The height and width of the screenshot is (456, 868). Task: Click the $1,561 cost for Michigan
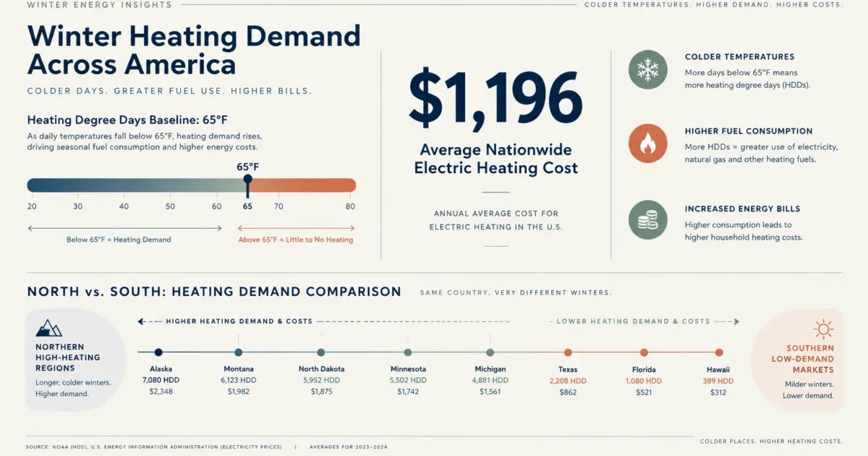point(490,392)
